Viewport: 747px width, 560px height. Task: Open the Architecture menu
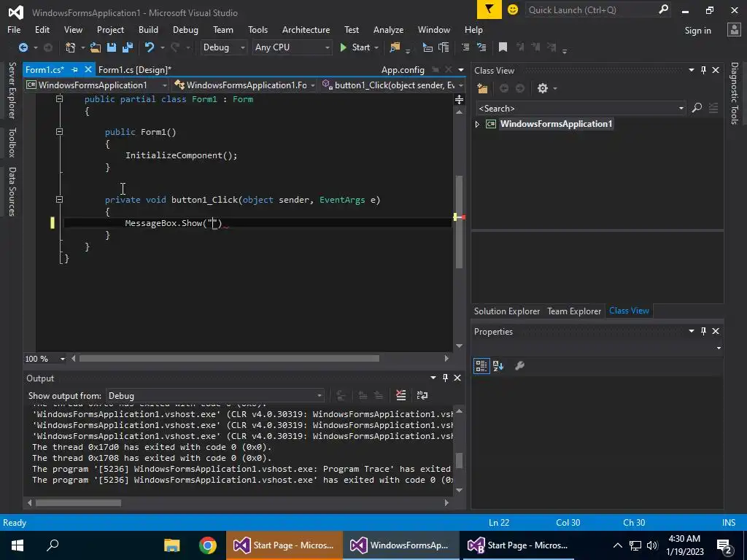point(306,29)
